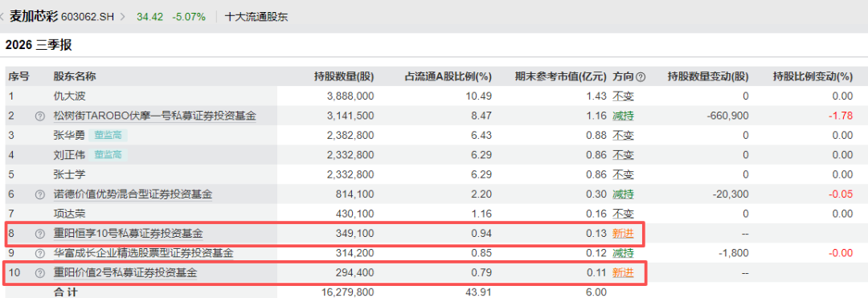This screenshot has width=868, height=298.
Task: Go back using the left chevron before 麦加芯彩
Action: click(x=2, y=17)
